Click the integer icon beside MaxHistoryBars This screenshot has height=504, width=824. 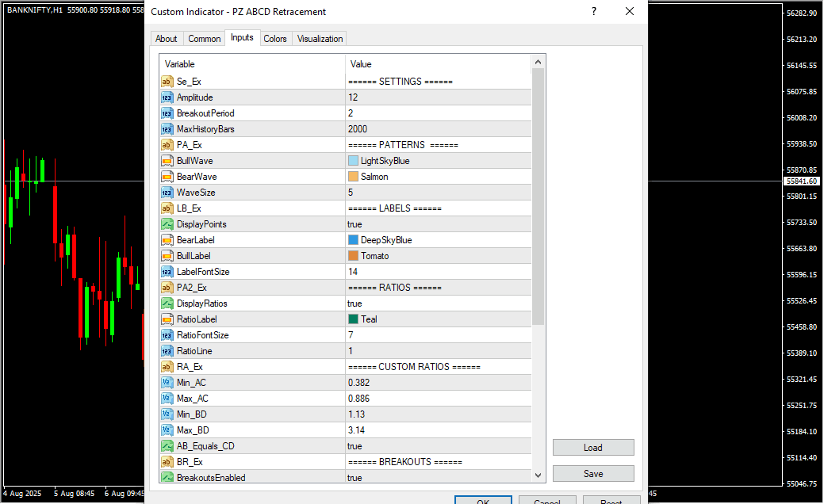tap(167, 129)
